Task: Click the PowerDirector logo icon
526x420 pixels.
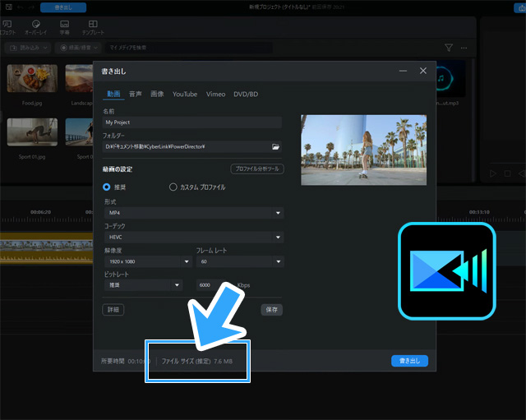Action: 447,270
